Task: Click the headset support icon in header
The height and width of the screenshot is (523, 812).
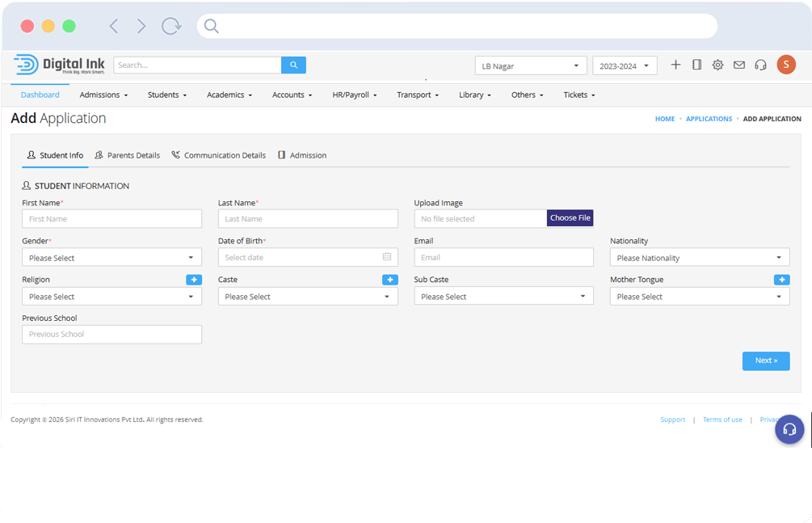Action: (x=760, y=65)
